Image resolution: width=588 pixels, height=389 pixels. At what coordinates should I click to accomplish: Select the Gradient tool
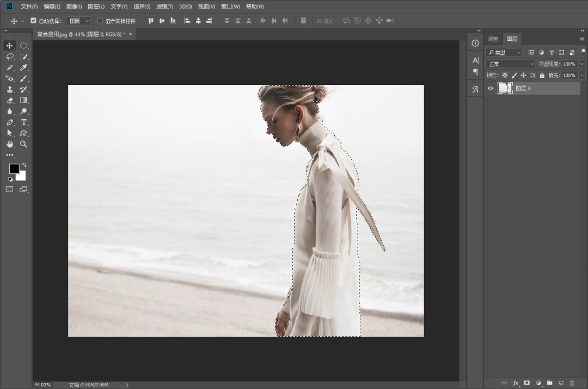point(23,100)
